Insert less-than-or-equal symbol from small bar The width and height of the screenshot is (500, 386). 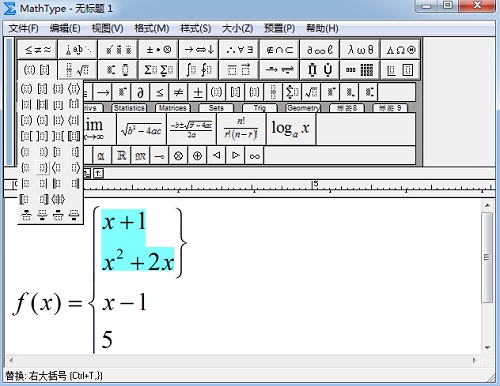pos(160,92)
